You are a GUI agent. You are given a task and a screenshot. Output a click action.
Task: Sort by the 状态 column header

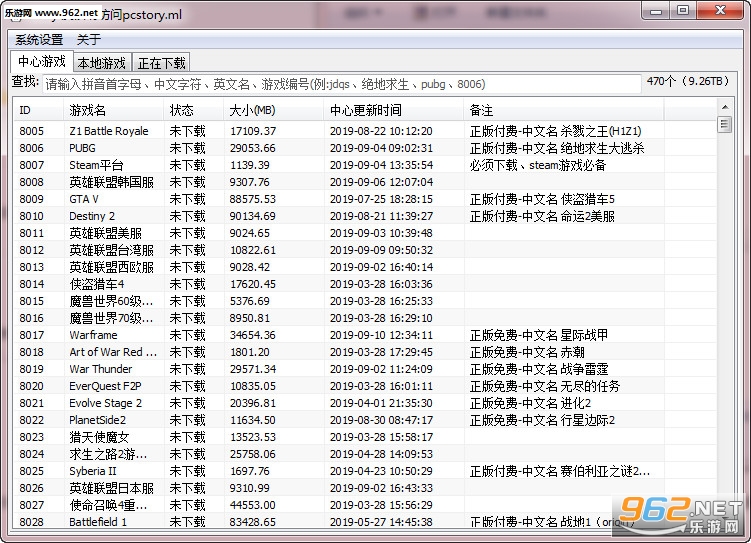(x=193, y=111)
